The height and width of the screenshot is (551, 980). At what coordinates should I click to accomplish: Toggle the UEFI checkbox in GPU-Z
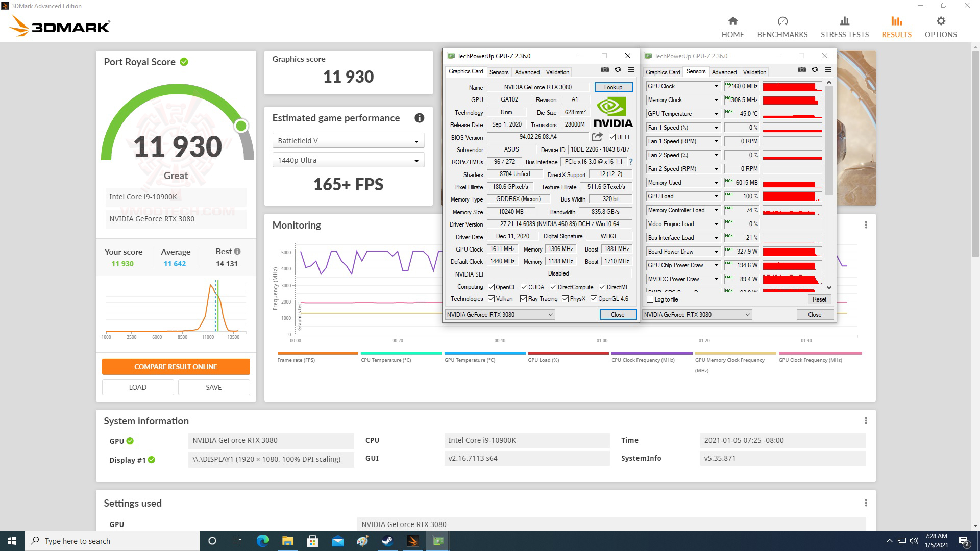tap(611, 137)
